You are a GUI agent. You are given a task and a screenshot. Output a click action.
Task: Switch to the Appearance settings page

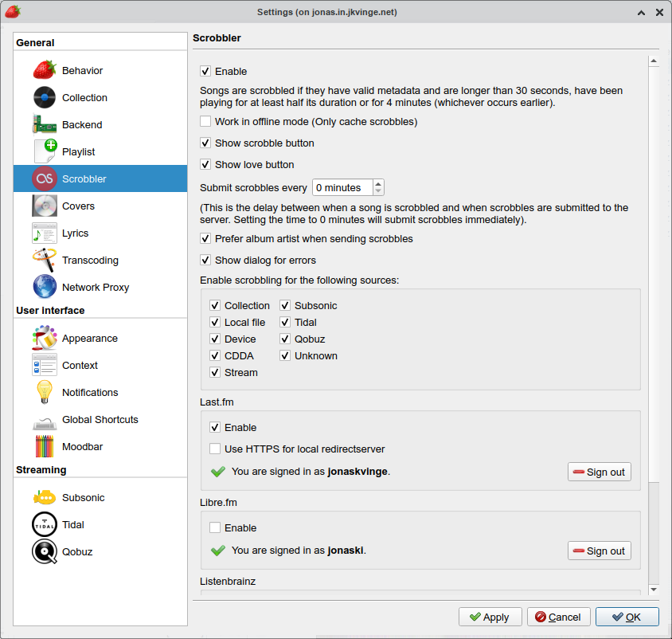(x=46, y=338)
